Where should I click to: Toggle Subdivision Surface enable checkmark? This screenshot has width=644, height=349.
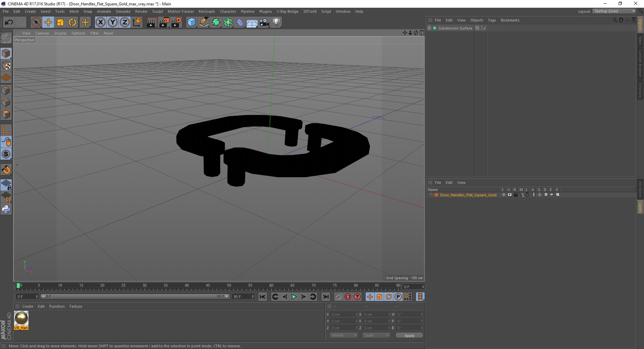(x=485, y=28)
